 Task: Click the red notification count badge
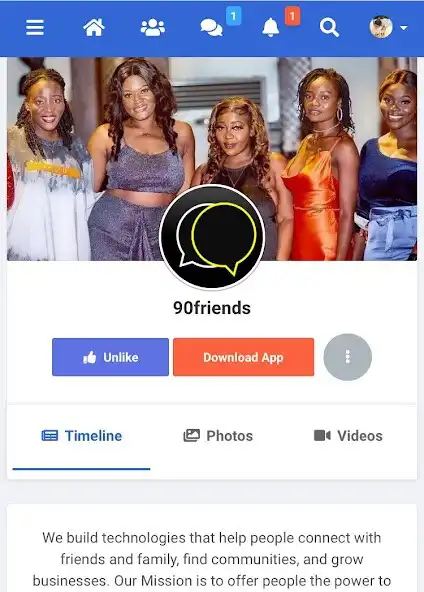[292, 16]
